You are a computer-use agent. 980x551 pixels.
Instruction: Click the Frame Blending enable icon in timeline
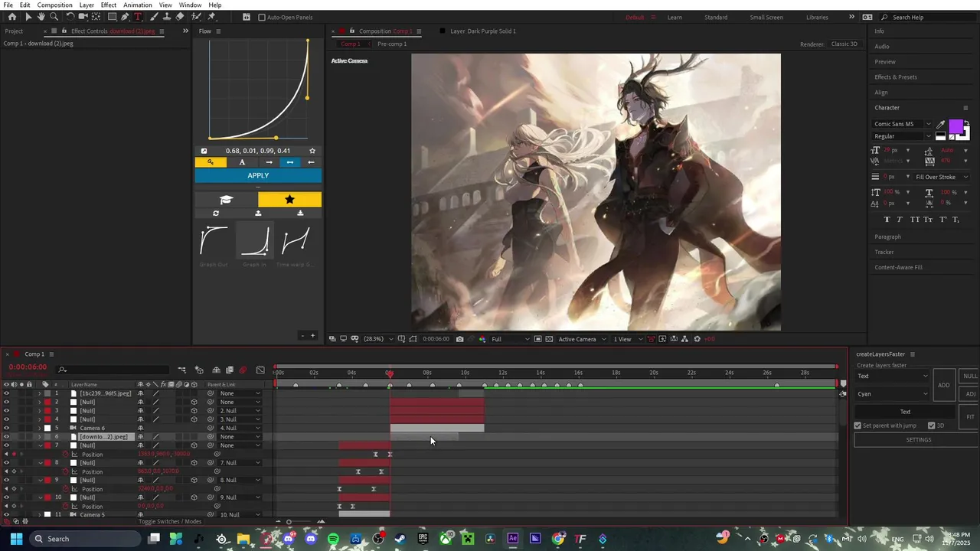click(229, 370)
